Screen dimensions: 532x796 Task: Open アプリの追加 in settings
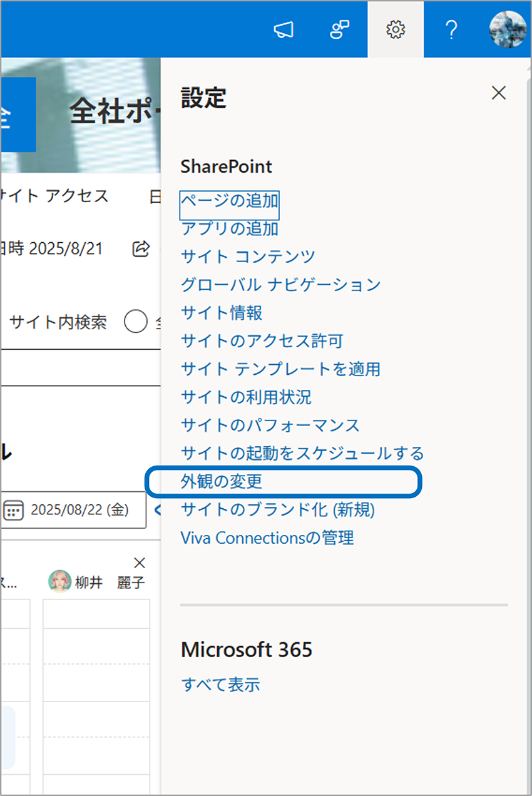tap(229, 228)
